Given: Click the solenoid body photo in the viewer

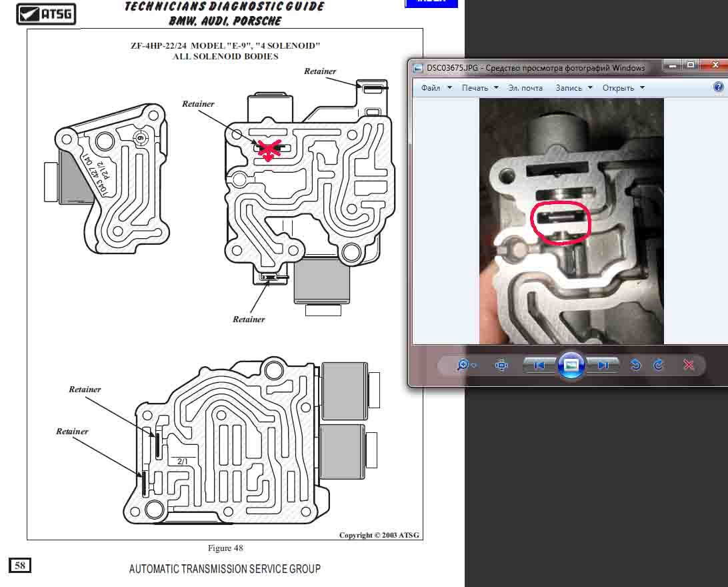Looking at the screenshot, I should click(571, 221).
